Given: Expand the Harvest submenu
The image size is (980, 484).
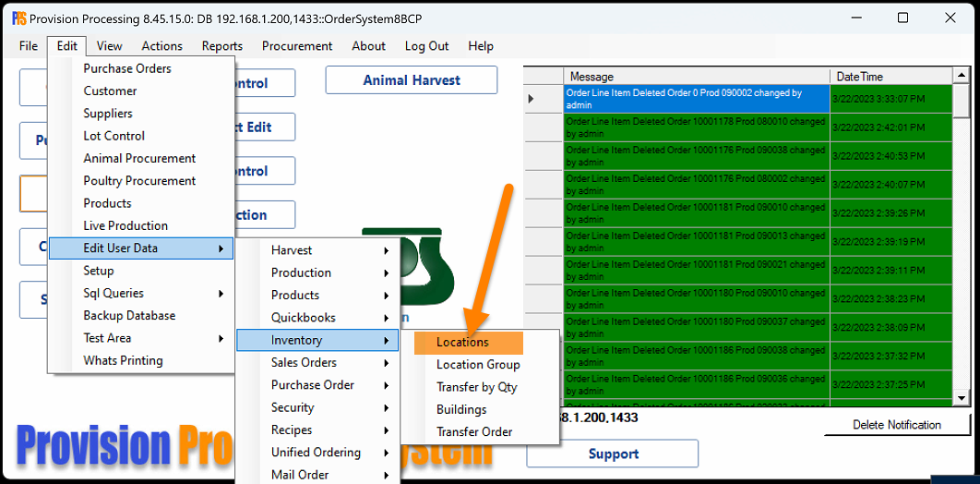Looking at the screenshot, I should point(317,250).
